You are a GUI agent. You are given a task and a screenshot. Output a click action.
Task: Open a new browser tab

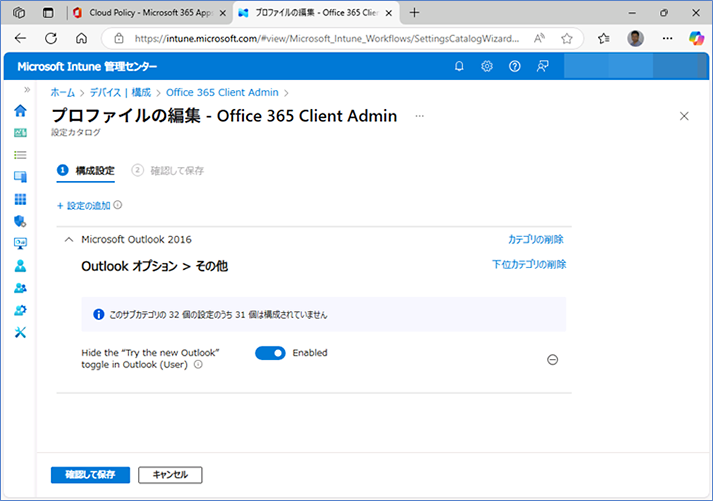coord(414,13)
